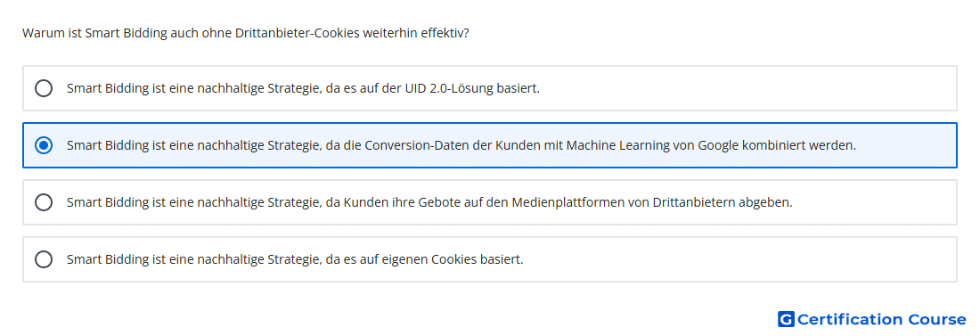The height and width of the screenshot is (336, 980).
Task: Click the answer text about eigenen Cookies
Action: point(295,259)
